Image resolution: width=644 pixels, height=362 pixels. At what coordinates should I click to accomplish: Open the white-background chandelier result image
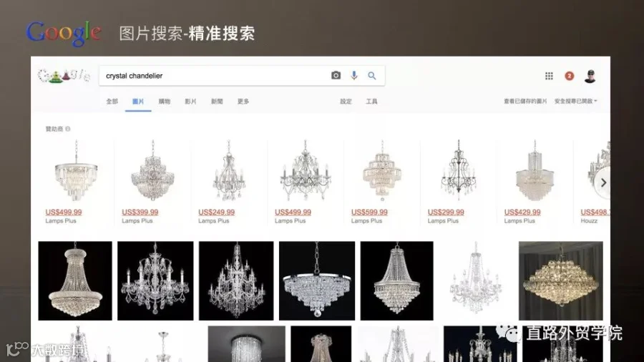click(x=476, y=280)
